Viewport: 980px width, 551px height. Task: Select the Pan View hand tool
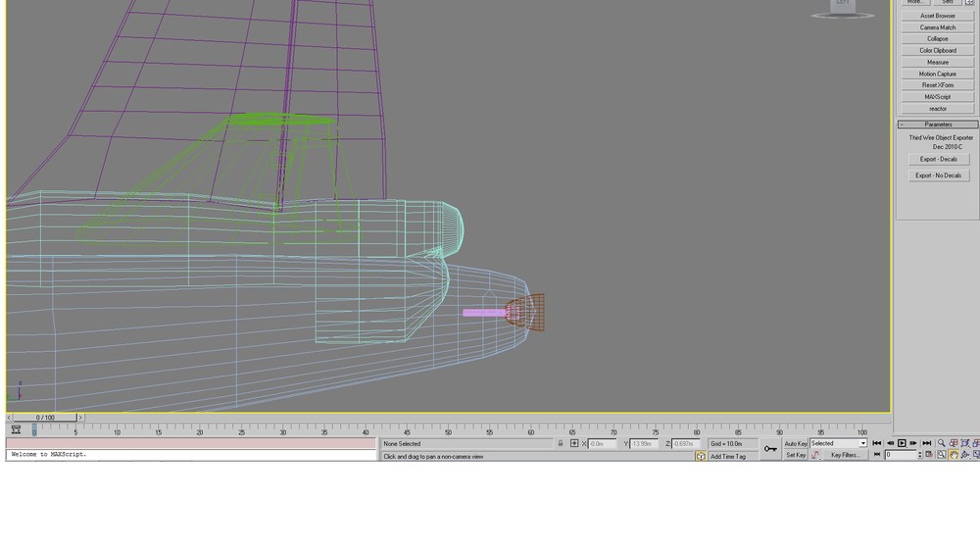tap(954, 455)
